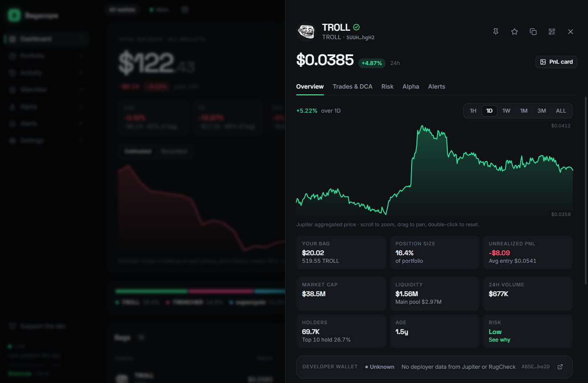
Task: Change chart timeframe to 3M
Action: pos(542,111)
